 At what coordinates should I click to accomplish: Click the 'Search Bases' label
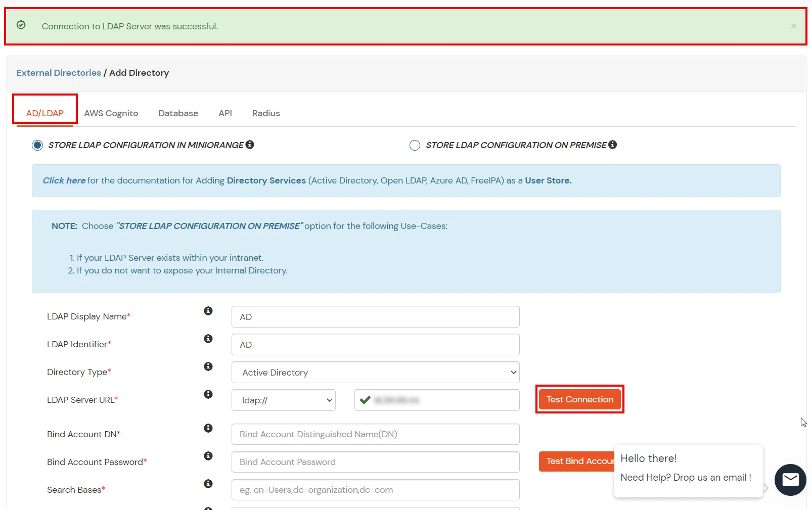pos(76,490)
